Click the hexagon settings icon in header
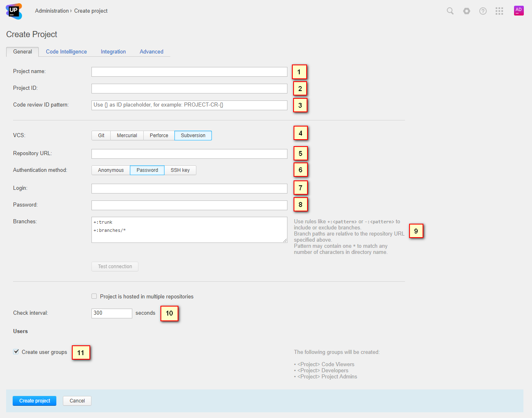 point(466,11)
